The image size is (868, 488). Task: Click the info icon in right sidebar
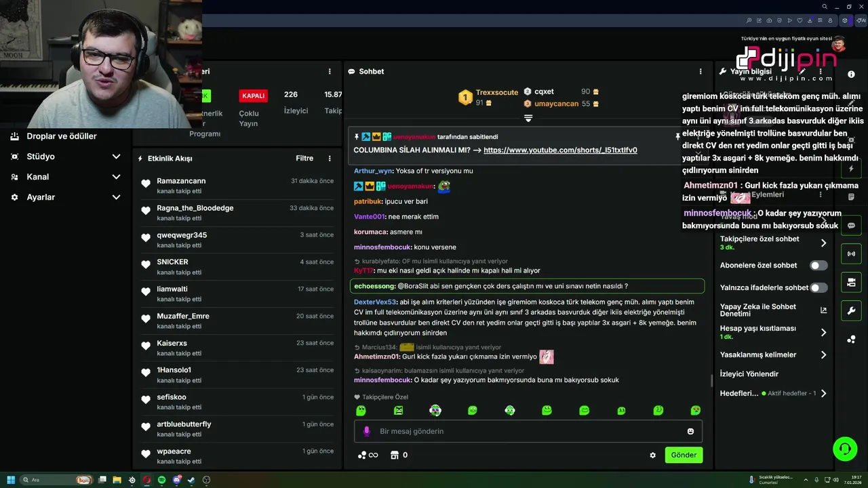click(x=851, y=75)
